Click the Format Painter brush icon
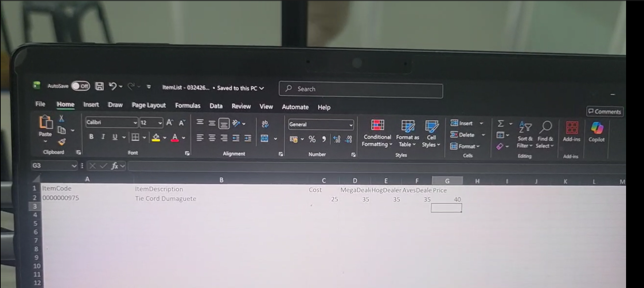Image resolution: width=644 pixels, height=288 pixels. point(62,142)
